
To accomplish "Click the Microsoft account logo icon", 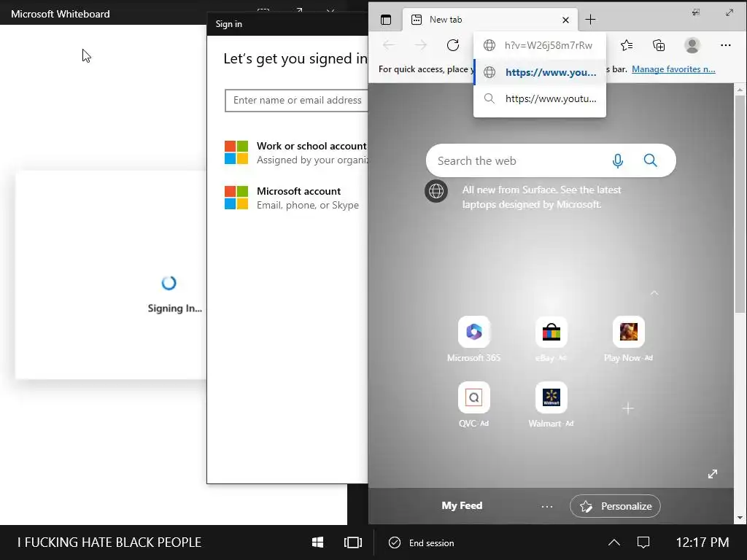I will [x=236, y=198].
